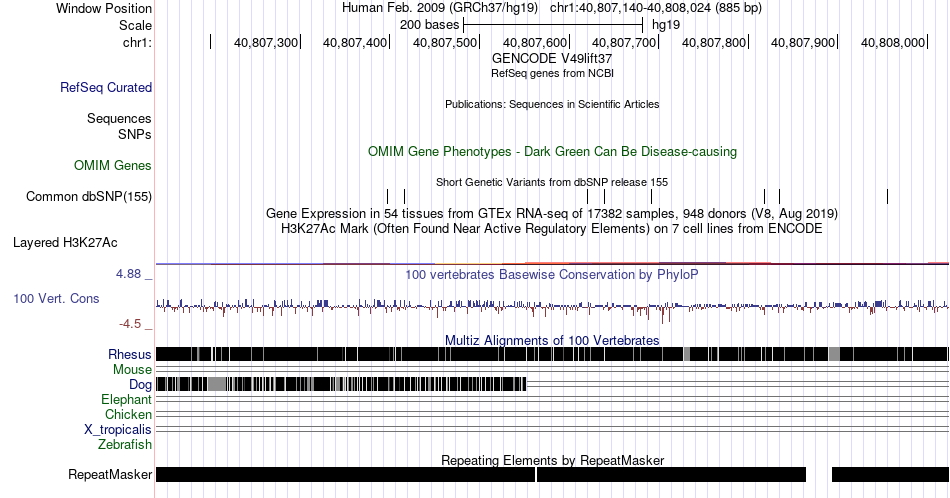The width and height of the screenshot is (950, 498).
Task: Click the Human Feb. 2009 (GRCh37/hg19) assembly text
Action: pyautogui.click(x=440, y=8)
